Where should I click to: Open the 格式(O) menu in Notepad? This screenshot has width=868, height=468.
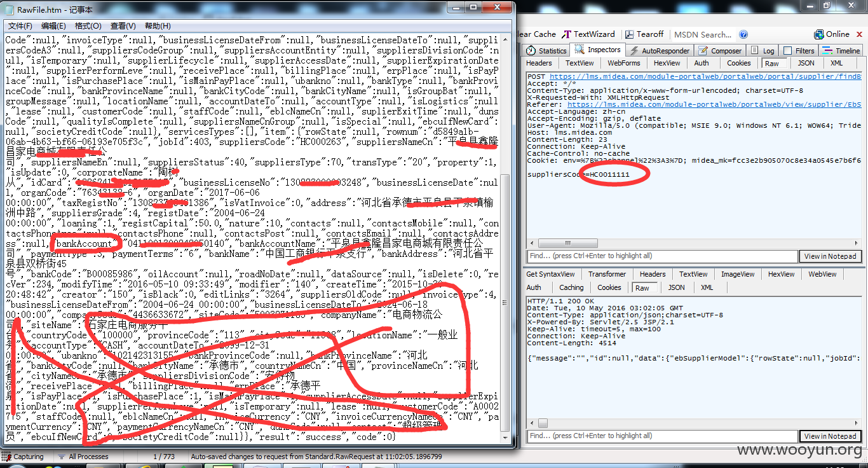(88, 26)
